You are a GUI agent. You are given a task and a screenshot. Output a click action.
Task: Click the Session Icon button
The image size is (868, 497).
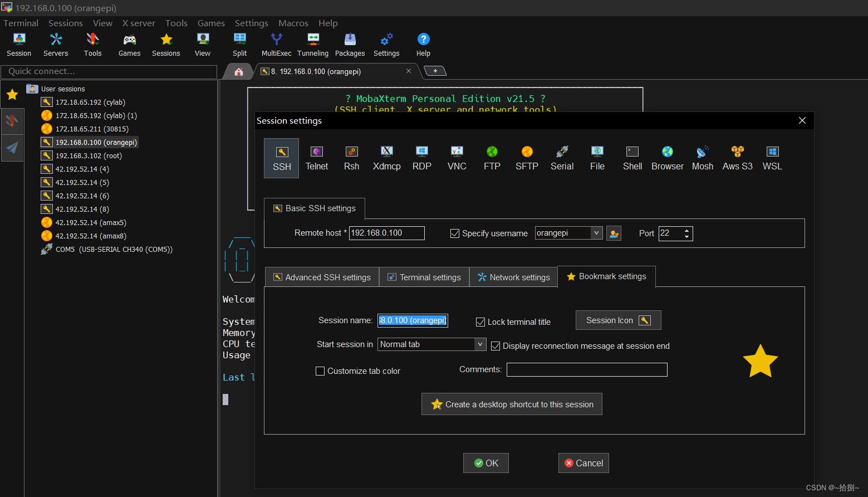[618, 320]
